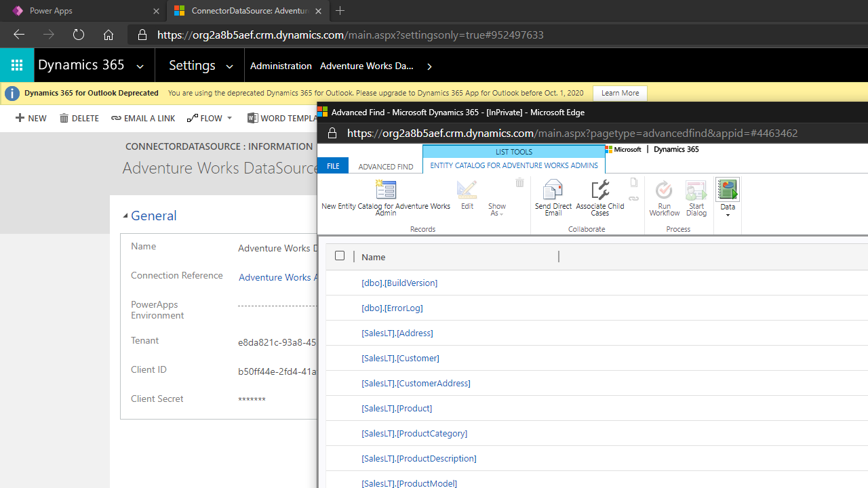
Task: Click the Tenant value field
Action: click(x=277, y=342)
